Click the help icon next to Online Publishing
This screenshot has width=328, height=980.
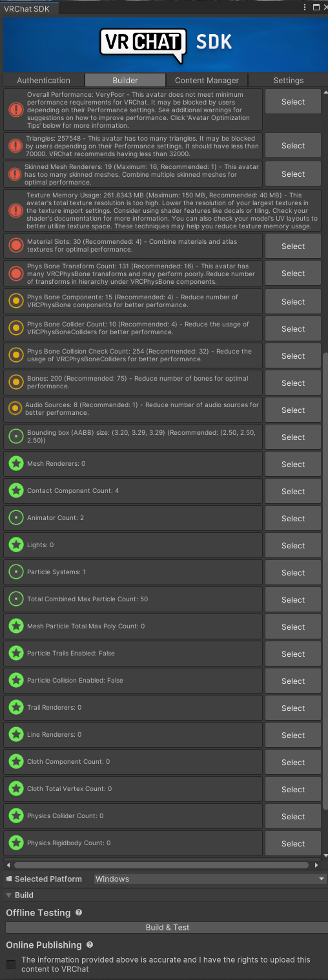click(90, 945)
